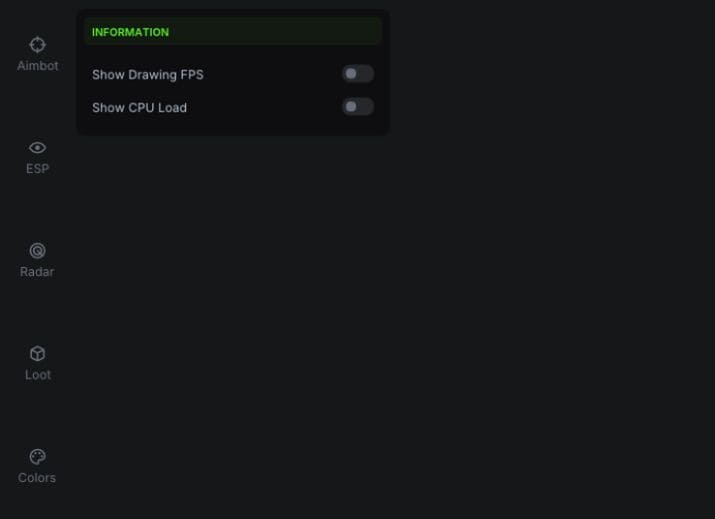Switch to the Radar tab label
The image size is (715, 519).
click(x=37, y=272)
